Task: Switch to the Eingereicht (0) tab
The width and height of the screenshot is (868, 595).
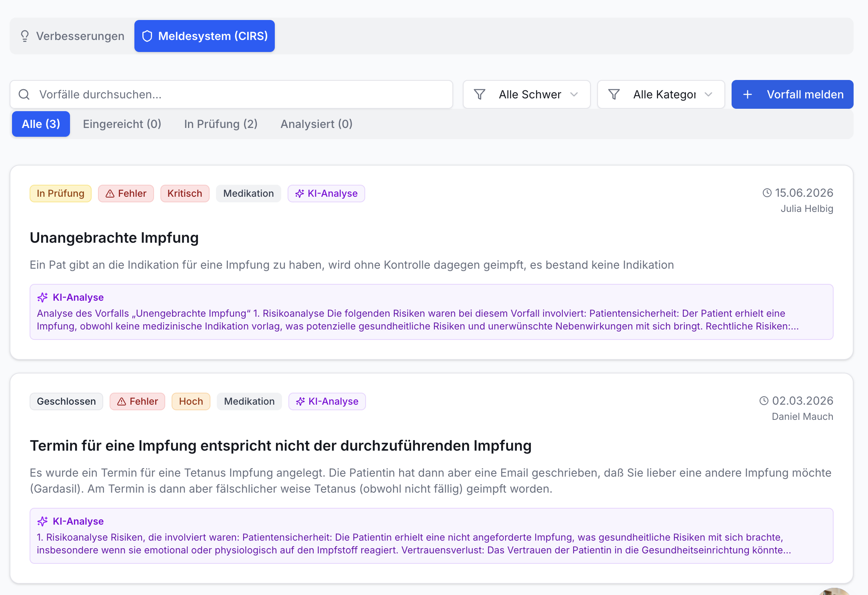Action: [x=122, y=124]
